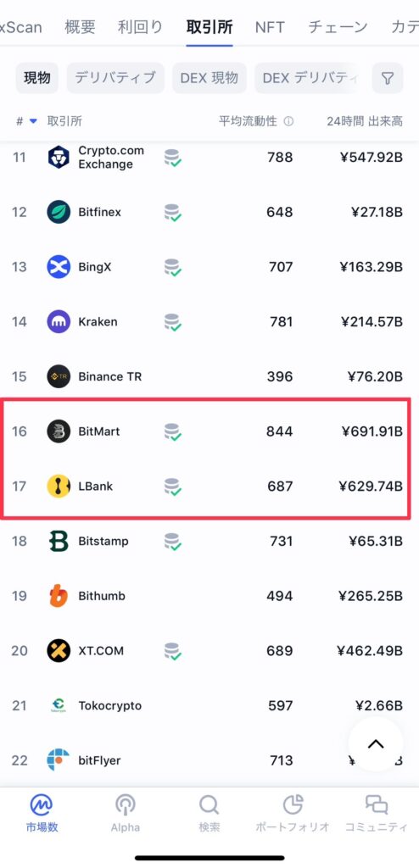This screenshot has height=868, width=419.
Task: Click the BitMart reserve proof icon
Action: point(173,431)
